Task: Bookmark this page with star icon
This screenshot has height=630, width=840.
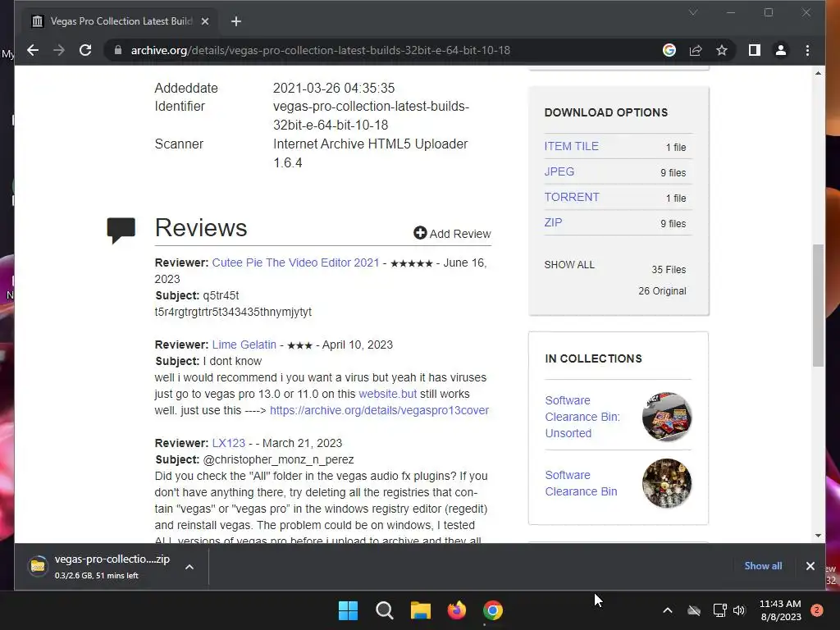Action: point(722,50)
